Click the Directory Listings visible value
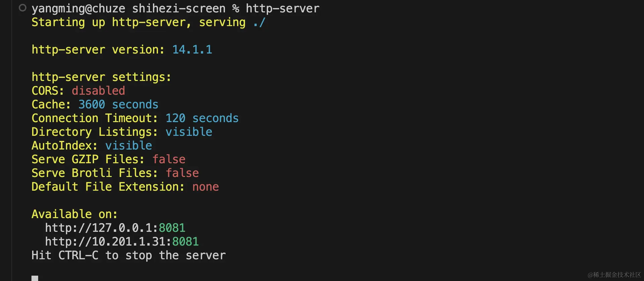The image size is (644, 281). click(x=189, y=132)
